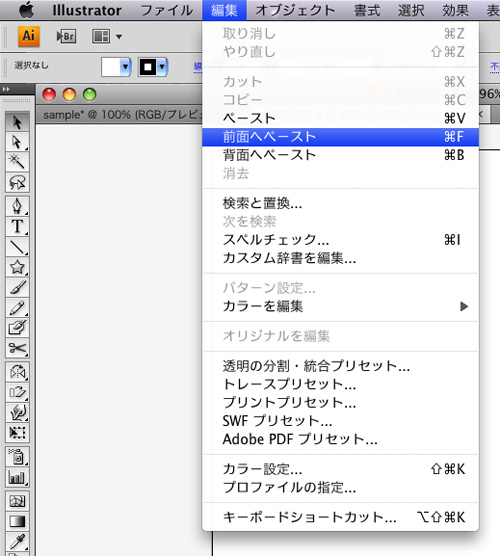This screenshot has width=500, height=556.
Task: Choose 前面へペースト menu item
Action: click(340, 137)
